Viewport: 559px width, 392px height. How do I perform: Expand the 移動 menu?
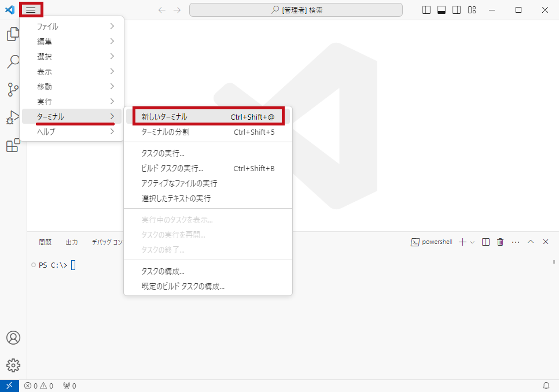pos(72,86)
